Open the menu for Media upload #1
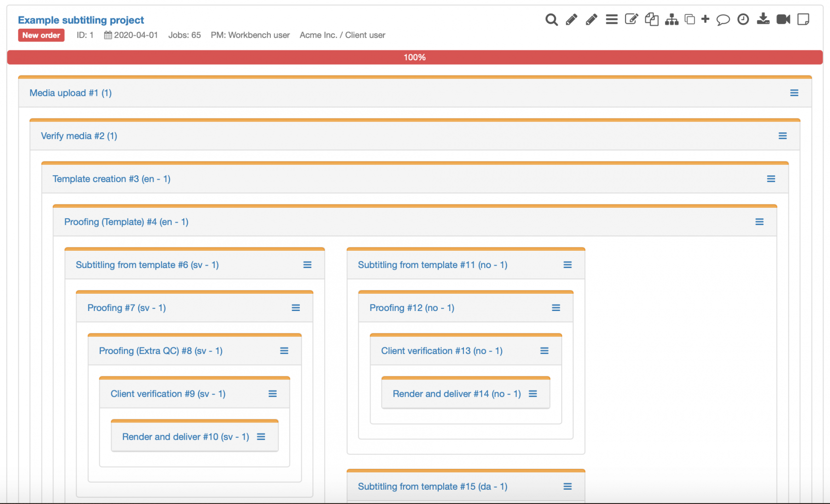Viewport: 830px width, 504px height. 794,93
